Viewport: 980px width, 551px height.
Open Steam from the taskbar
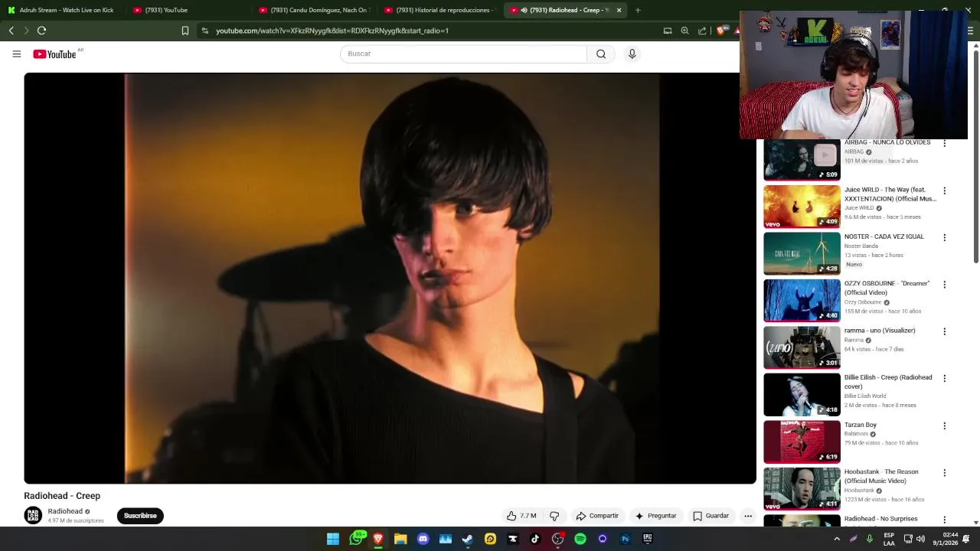pyautogui.click(x=468, y=539)
